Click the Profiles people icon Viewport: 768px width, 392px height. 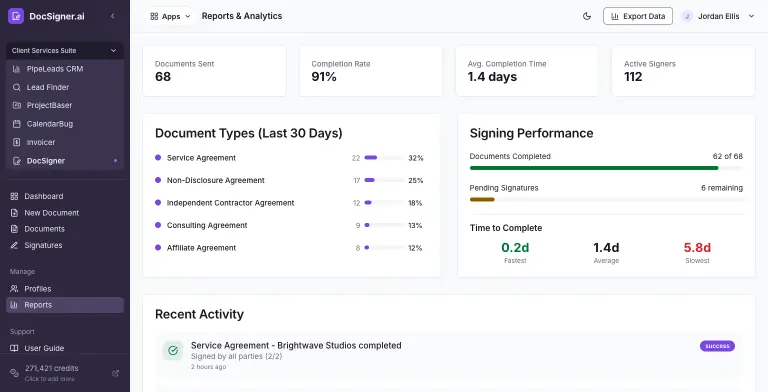click(x=14, y=289)
